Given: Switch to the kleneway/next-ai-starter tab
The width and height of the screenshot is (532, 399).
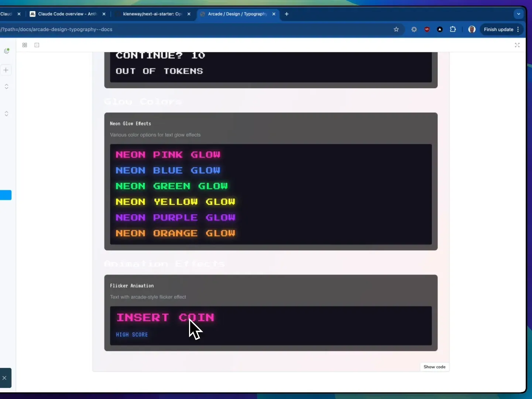Looking at the screenshot, I should 152,14.
